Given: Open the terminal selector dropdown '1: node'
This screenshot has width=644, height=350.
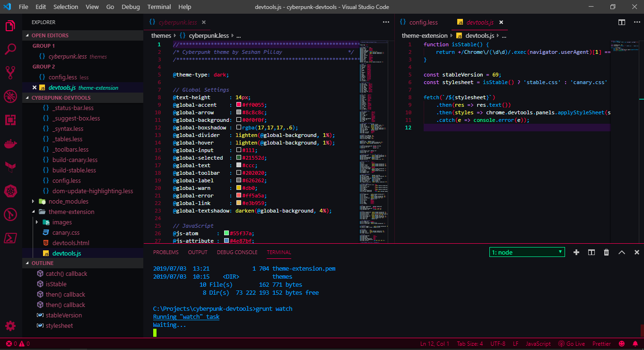Looking at the screenshot, I should 527,252.
